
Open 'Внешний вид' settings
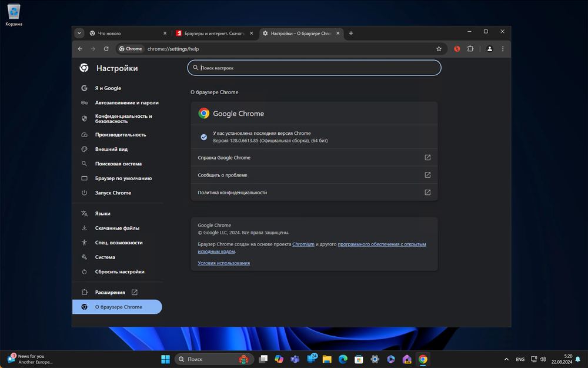[117, 150]
